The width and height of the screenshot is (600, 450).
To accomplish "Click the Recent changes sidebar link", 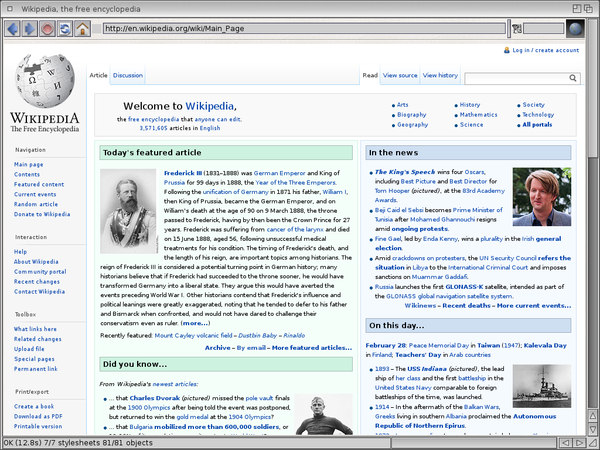I will (x=36, y=281).
